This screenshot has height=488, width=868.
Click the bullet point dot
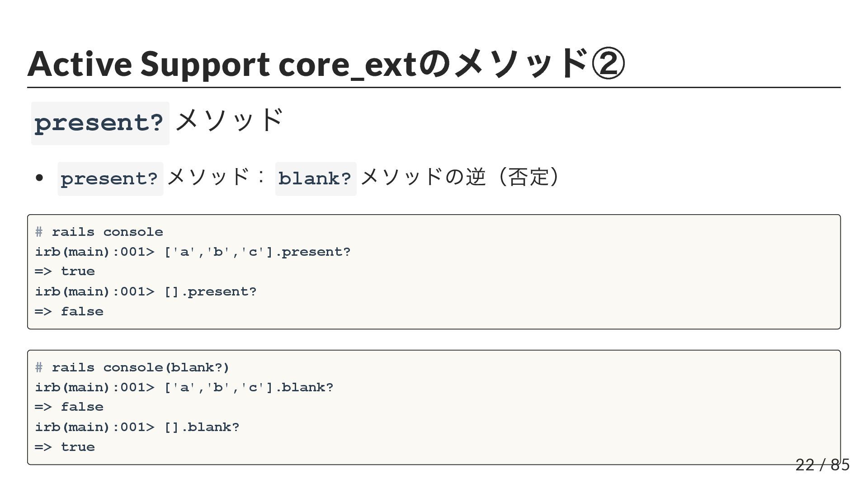click(39, 178)
